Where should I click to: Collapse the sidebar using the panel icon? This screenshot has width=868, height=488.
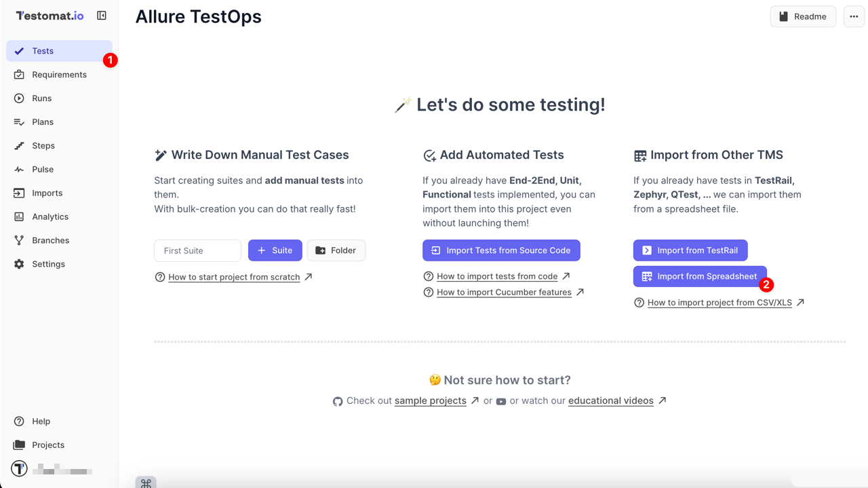[102, 16]
